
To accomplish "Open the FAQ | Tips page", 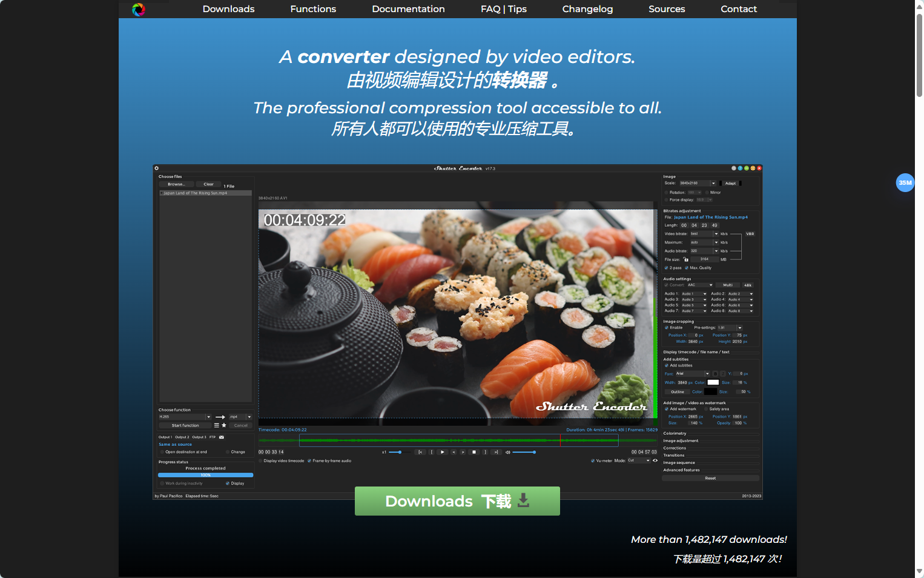I will point(504,9).
